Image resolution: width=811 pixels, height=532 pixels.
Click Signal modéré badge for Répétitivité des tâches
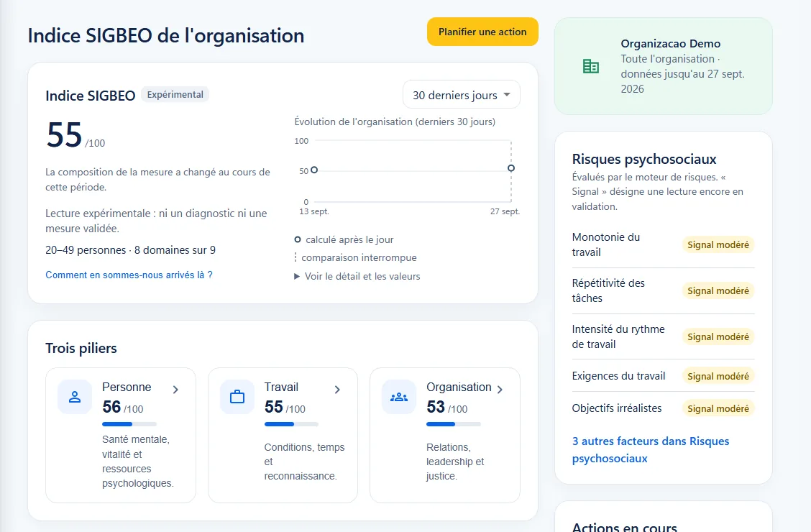coord(718,290)
